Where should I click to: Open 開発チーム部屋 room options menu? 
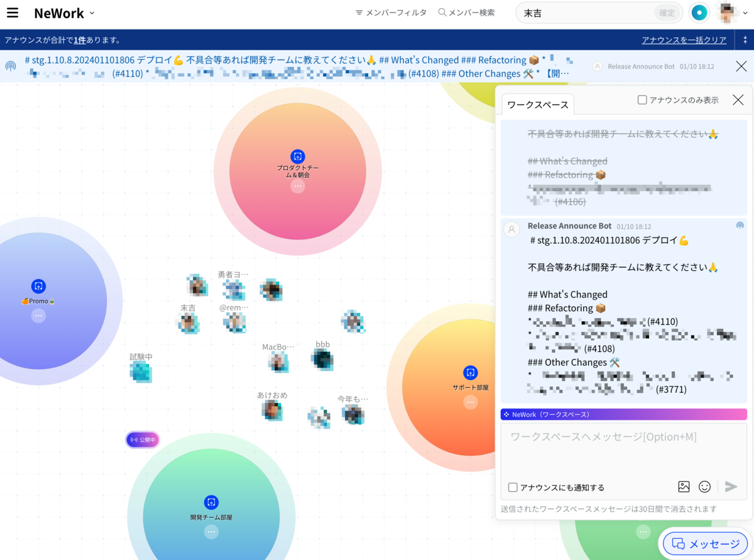point(211,532)
